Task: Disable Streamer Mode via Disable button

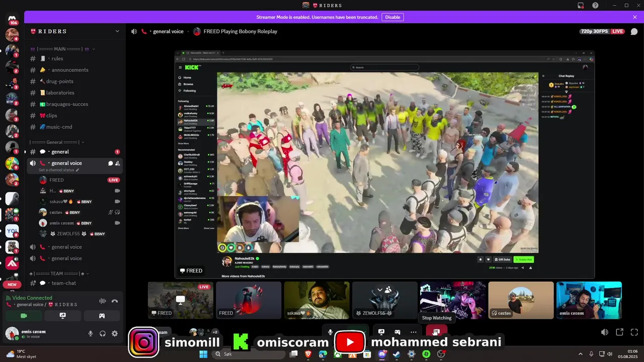Action: click(392, 17)
